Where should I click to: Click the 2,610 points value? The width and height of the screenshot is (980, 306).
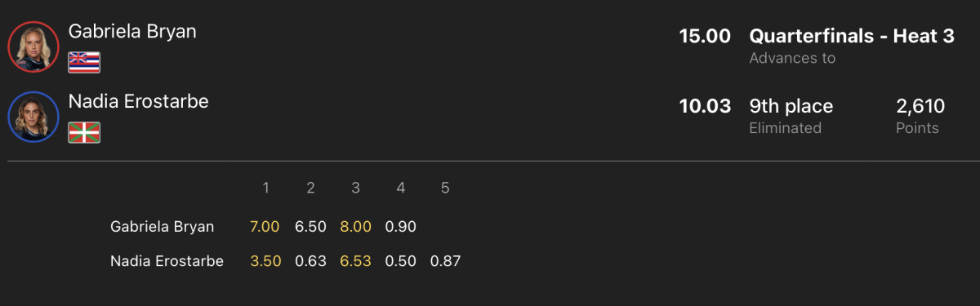(x=920, y=106)
